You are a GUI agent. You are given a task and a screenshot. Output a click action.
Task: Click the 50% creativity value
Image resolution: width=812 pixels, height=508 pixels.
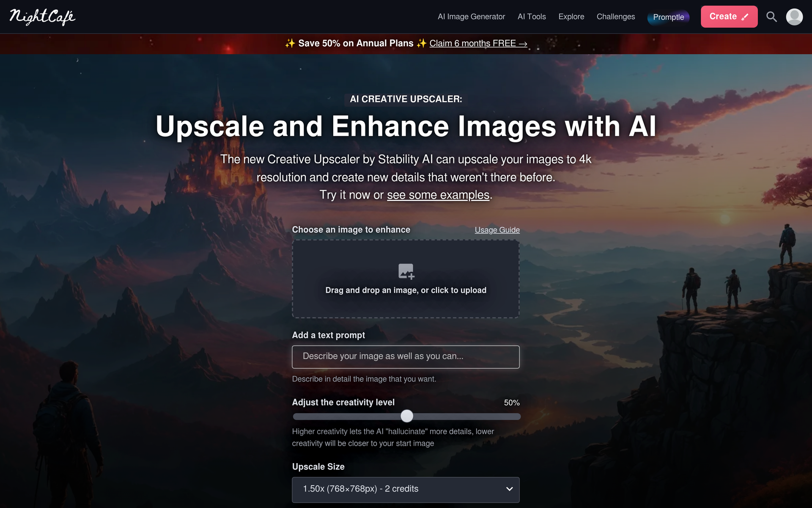(x=511, y=403)
